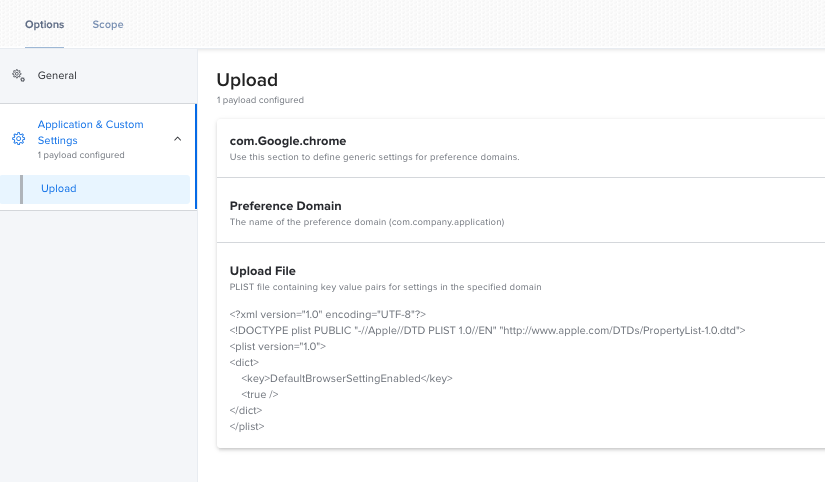Click the xml version declaration line
This screenshot has width=825, height=482.
(x=328, y=315)
